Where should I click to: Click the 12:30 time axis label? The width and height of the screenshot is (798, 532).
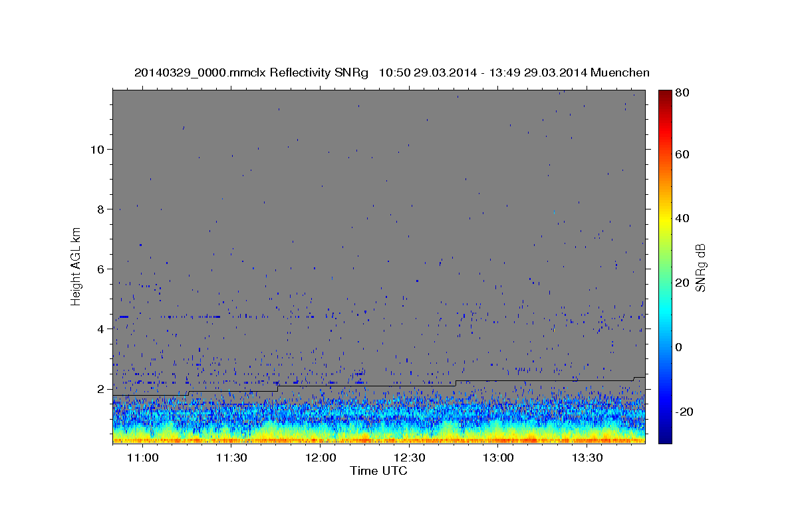[410, 458]
